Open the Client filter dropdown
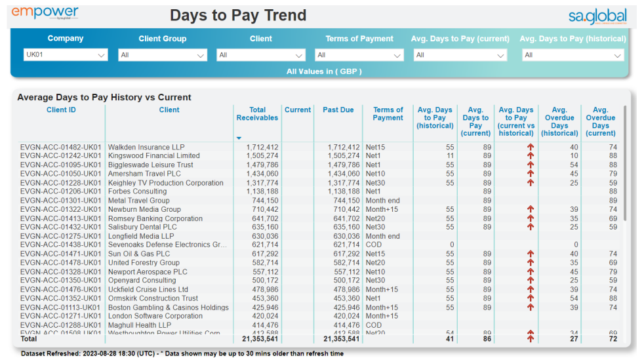 (261, 55)
